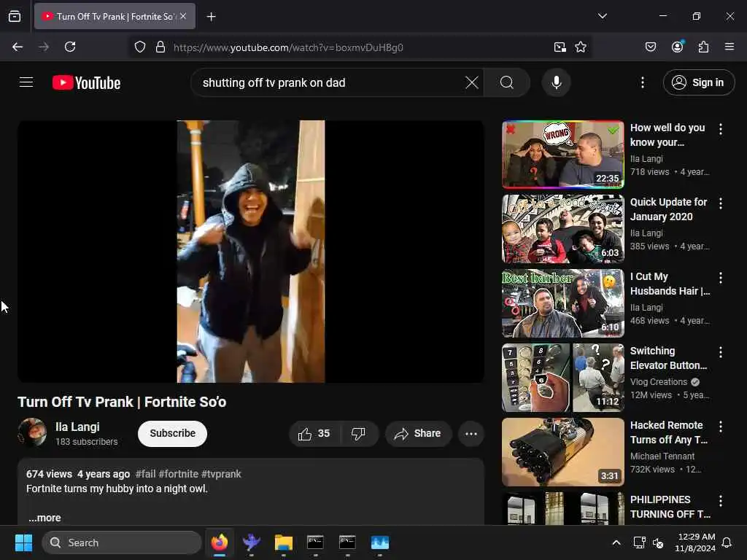The height and width of the screenshot is (560, 747).
Task: Open browser extensions puzzle icon
Action: coord(703,47)
